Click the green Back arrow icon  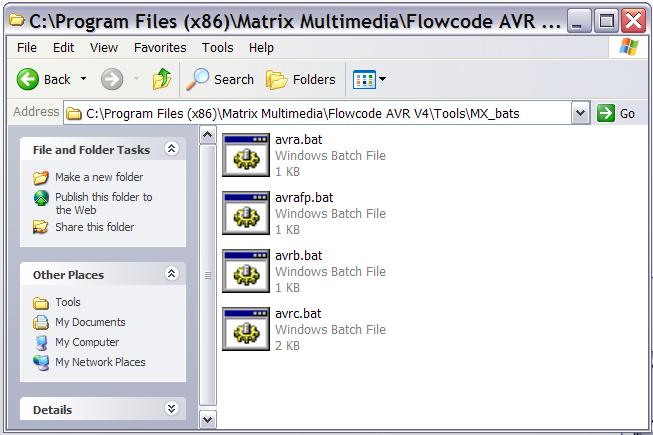coord(27,79)
